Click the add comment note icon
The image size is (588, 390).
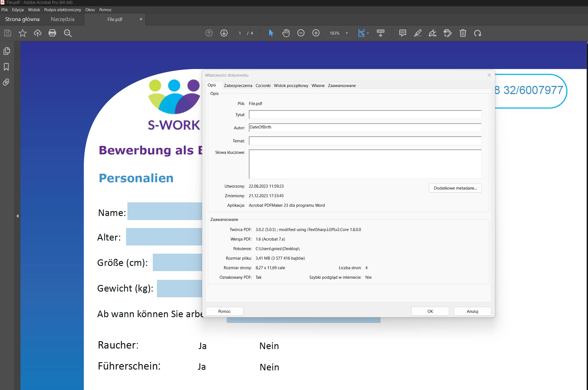click(402, 33)
